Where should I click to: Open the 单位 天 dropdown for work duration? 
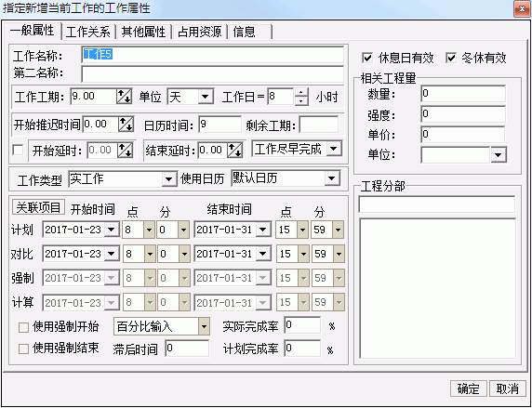tap(205, 97)
